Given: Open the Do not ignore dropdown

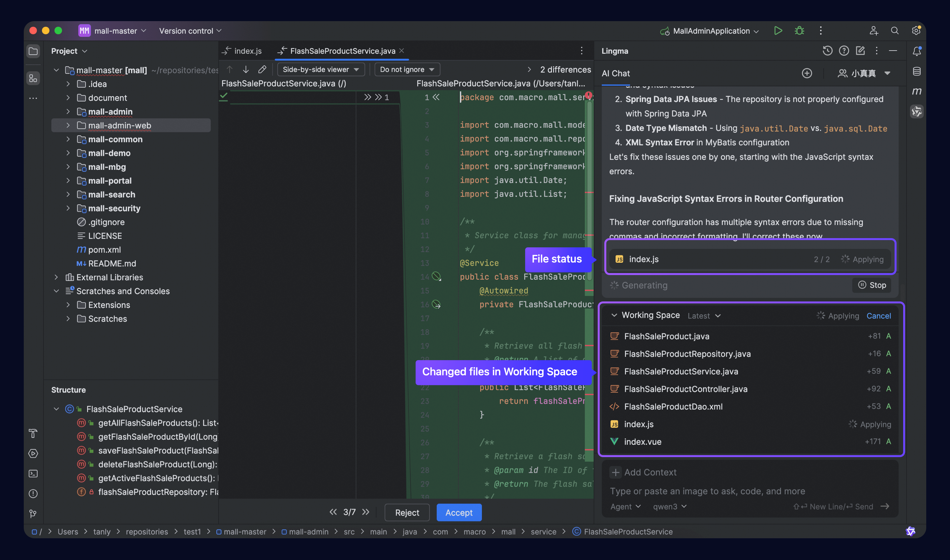Looking at the screenshot, I should [x=407, y=70].
